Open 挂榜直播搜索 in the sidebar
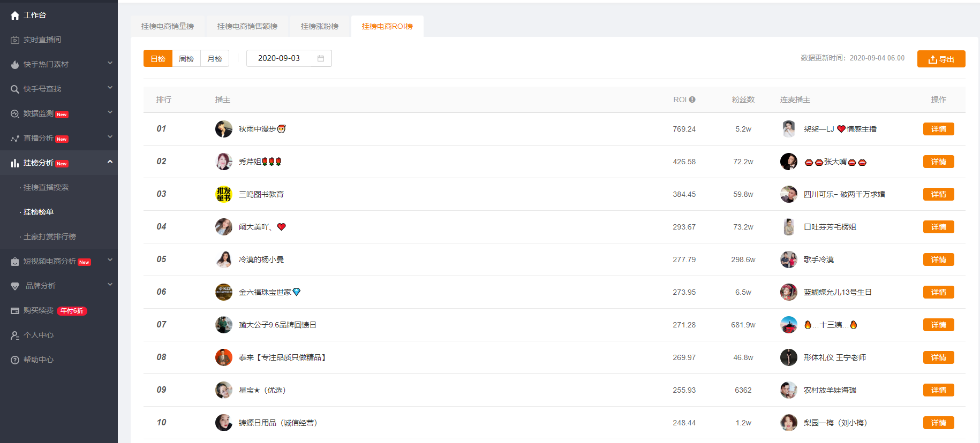This screenshot has width=980, height=443. [x=46, y=188]
